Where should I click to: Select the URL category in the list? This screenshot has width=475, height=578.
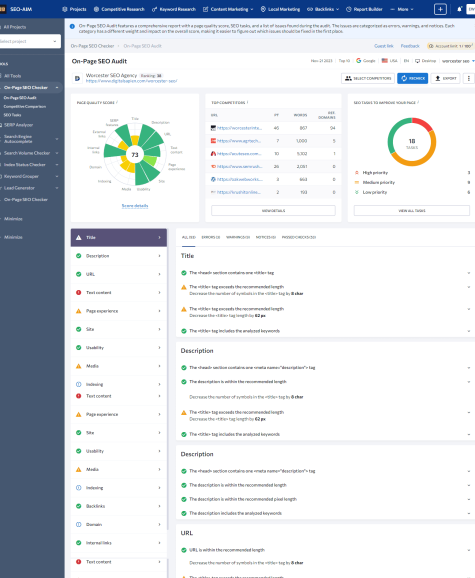click(119, 274)
